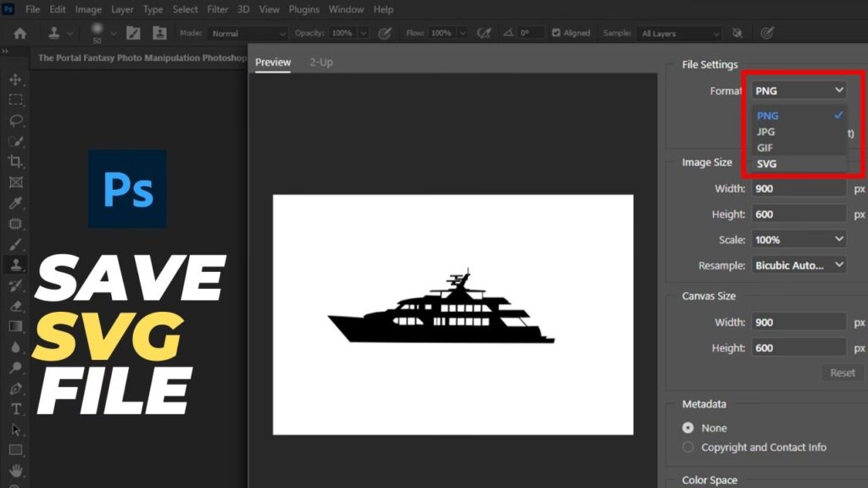Select the Eraser tool
The width and height of the screenshot is (868, 488).
pos(15,305)
